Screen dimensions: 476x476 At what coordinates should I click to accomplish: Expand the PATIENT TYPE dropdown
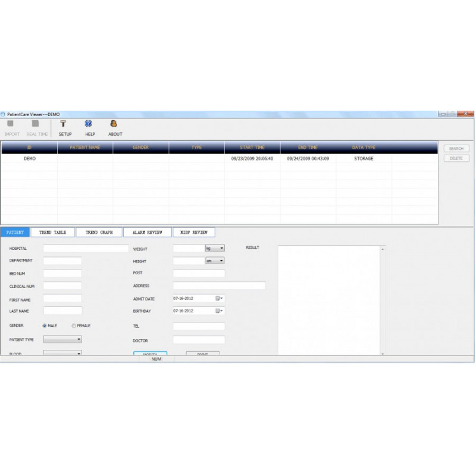click(78, 339)
